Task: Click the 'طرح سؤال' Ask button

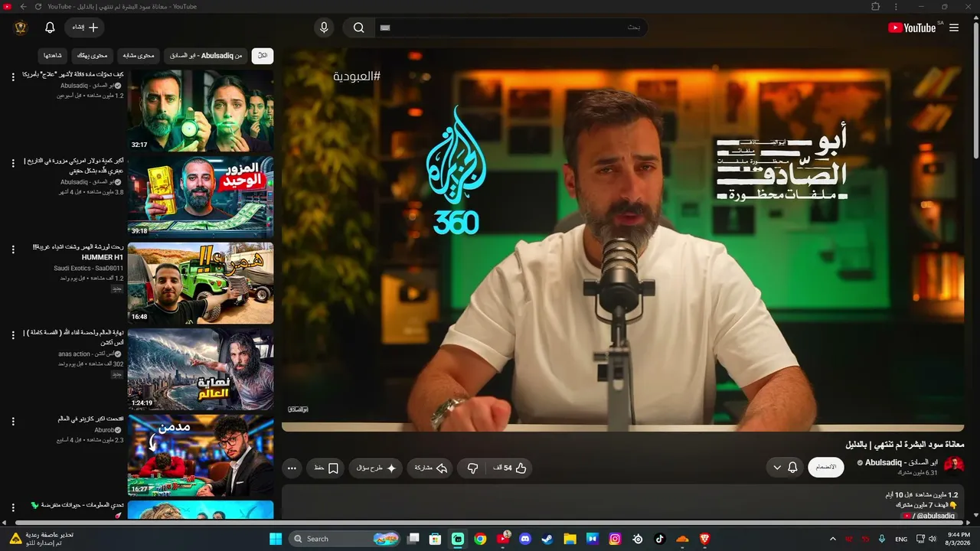Action: pyautogui.click(x=376, y=468)
